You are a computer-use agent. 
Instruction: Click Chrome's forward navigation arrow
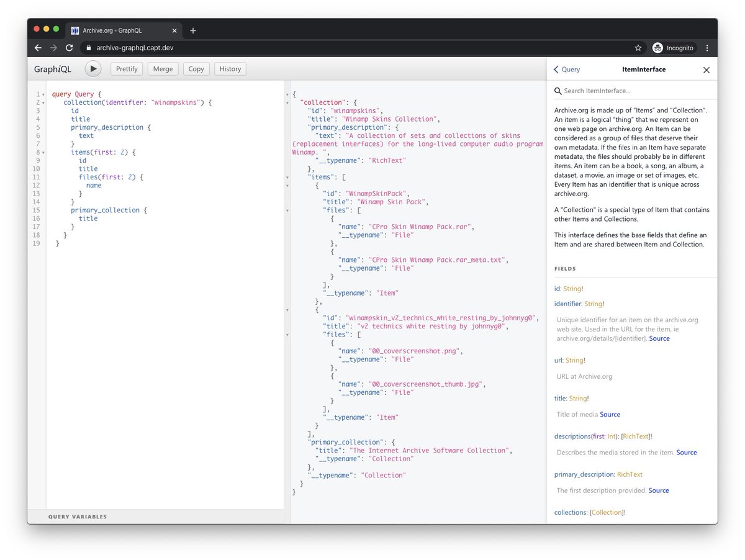54,48
